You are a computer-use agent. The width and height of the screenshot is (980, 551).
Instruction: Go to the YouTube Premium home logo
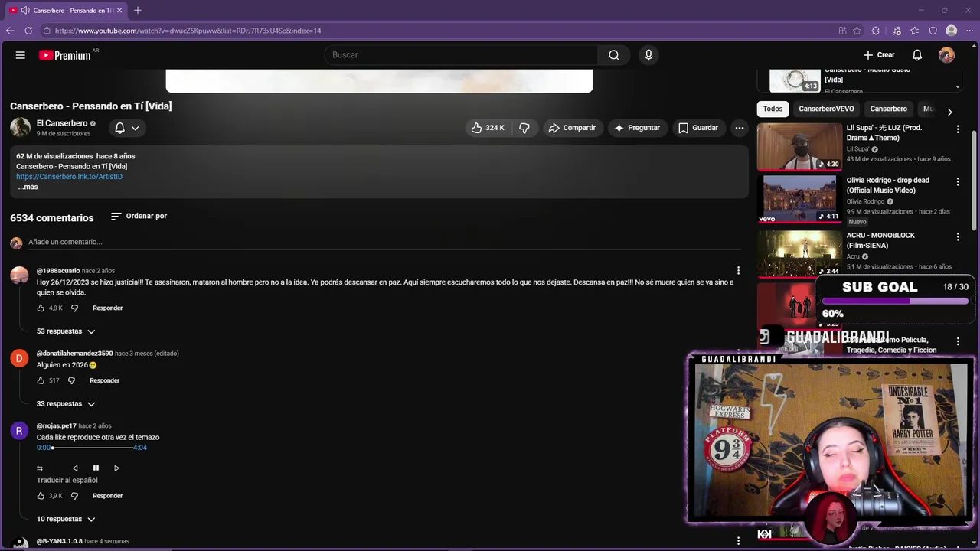click(65, 55)
